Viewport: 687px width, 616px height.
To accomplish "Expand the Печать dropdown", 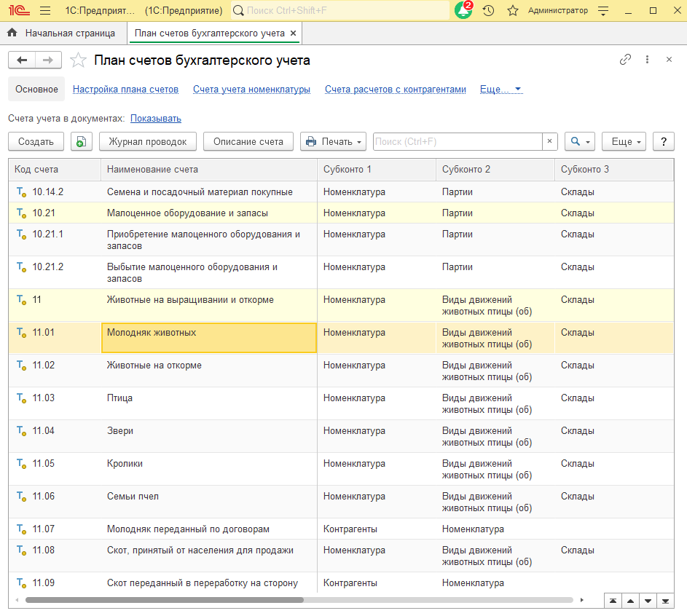I will click(333, 141).
